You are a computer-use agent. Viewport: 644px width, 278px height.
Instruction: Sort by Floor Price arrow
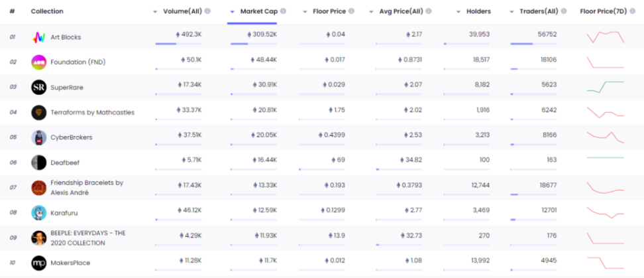(x=305, y=12)
